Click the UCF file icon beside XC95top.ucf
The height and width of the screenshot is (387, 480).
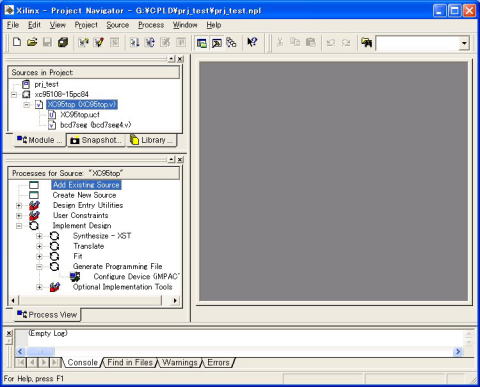52,115
